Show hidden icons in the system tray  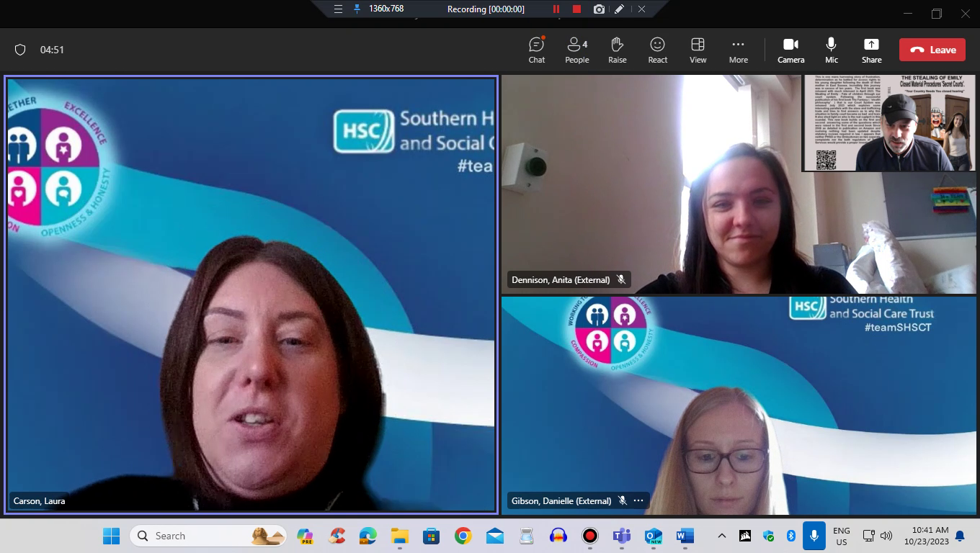pyautogui.click(x=721, y=536)
